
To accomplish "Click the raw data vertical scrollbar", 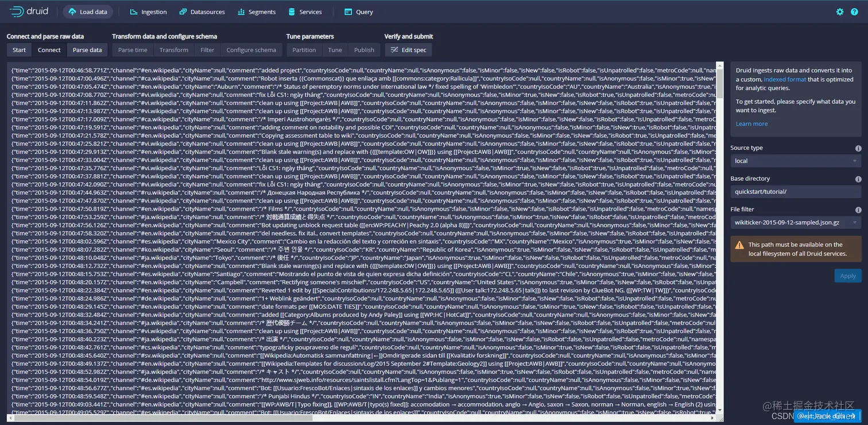I will pyautogui.click(x=719, y=83).
